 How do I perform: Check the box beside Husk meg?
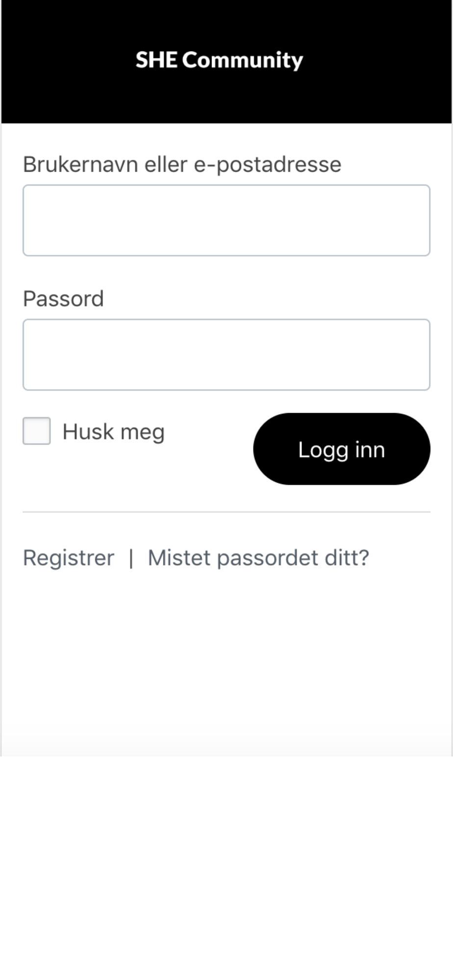pos(37,431)
